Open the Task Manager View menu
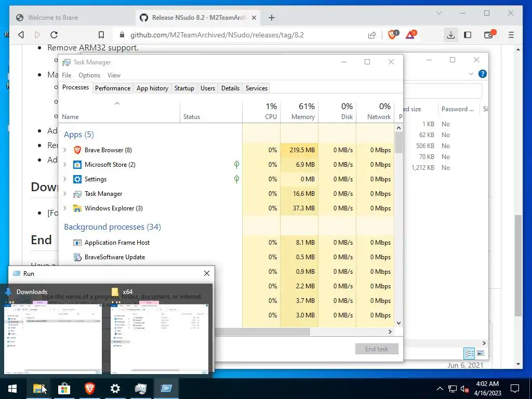Screen dimensions: 532x399 (x=114, y=75)
